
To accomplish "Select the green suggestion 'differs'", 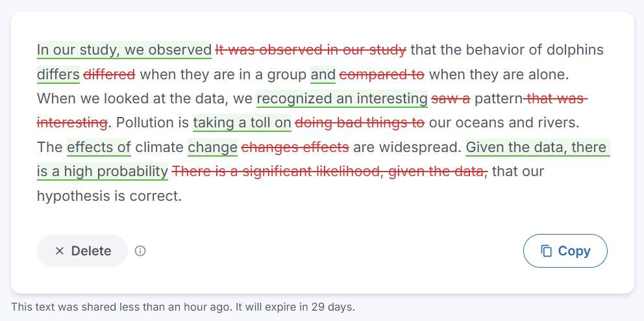I will coord(58,75).
